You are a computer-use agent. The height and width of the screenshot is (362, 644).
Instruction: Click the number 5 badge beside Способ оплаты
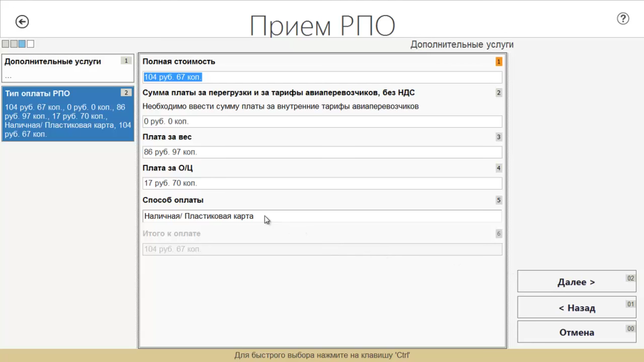(x=499, y=200)
